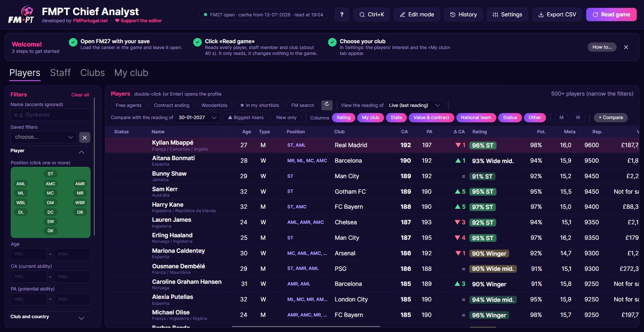Clear the saved filter with the X button
The height and width of the screenshot is (332, 644).
coord(85,137)
